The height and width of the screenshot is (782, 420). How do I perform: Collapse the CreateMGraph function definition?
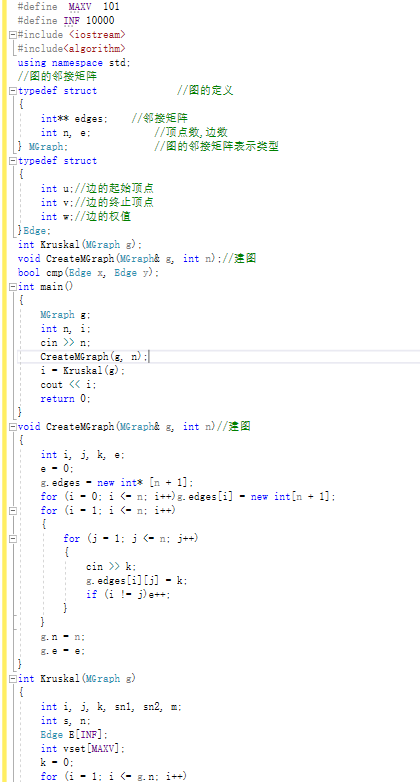coord(12,427)
